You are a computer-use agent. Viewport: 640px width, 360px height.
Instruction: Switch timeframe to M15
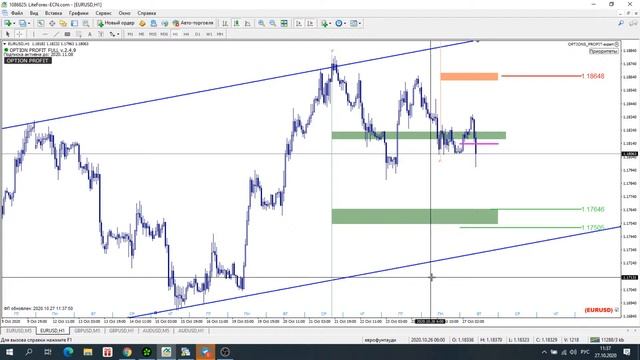(x=153, y=34)
